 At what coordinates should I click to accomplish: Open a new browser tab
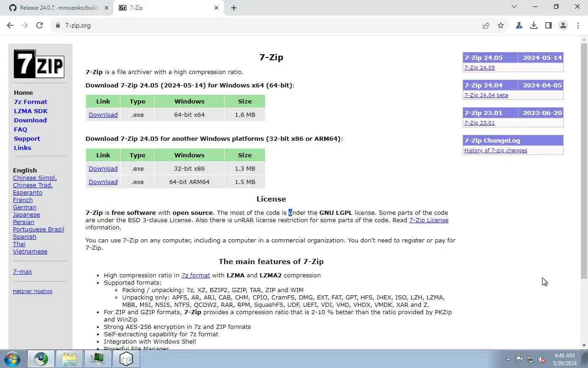234,8
